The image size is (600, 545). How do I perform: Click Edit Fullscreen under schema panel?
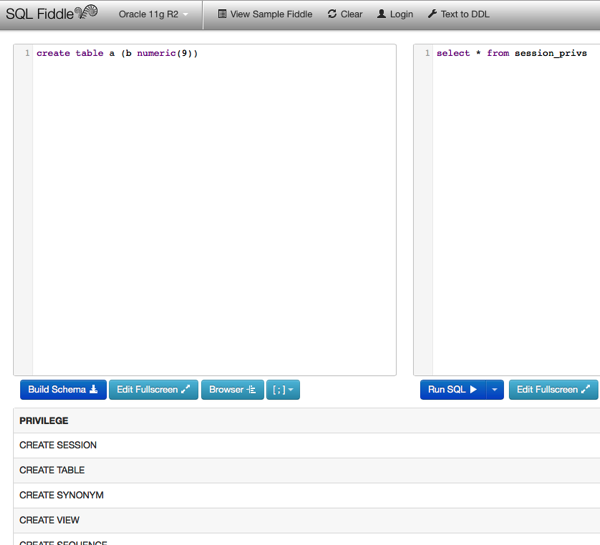pos(153,390)
